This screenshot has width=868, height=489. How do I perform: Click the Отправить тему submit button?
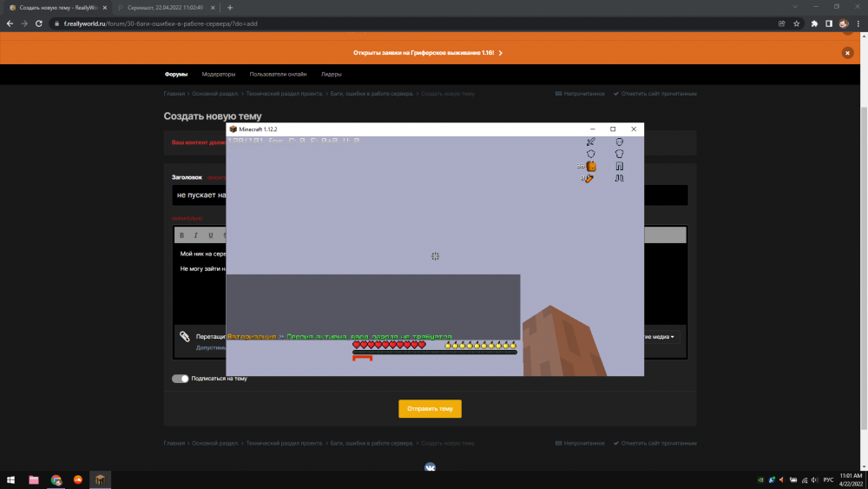(x=431, y=409)
